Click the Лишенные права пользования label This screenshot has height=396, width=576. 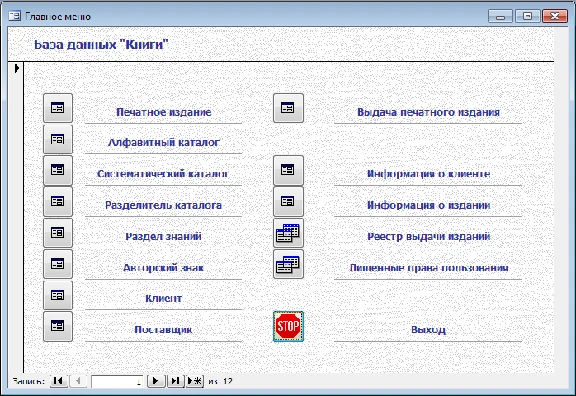429,267
